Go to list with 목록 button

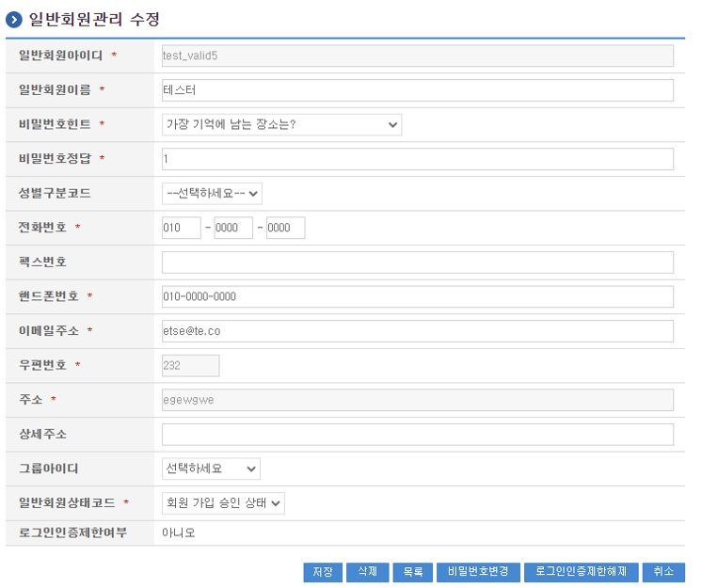[x=413, y=572]
